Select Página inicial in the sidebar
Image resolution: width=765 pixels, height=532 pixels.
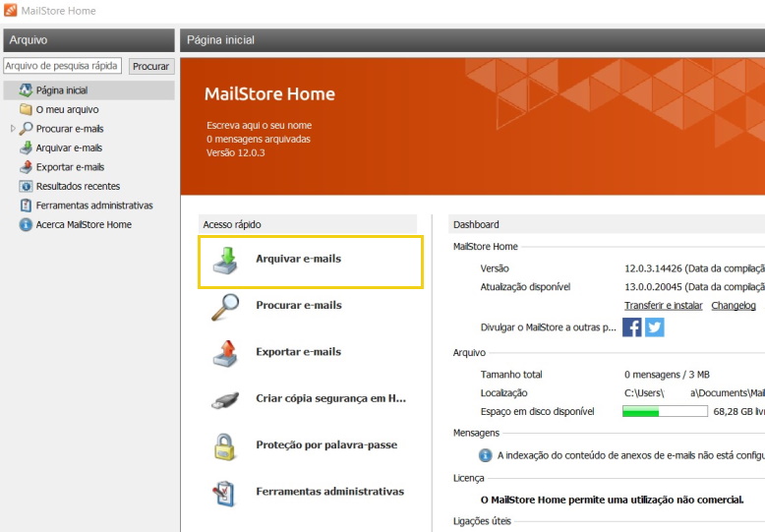(x=62, y=90)
